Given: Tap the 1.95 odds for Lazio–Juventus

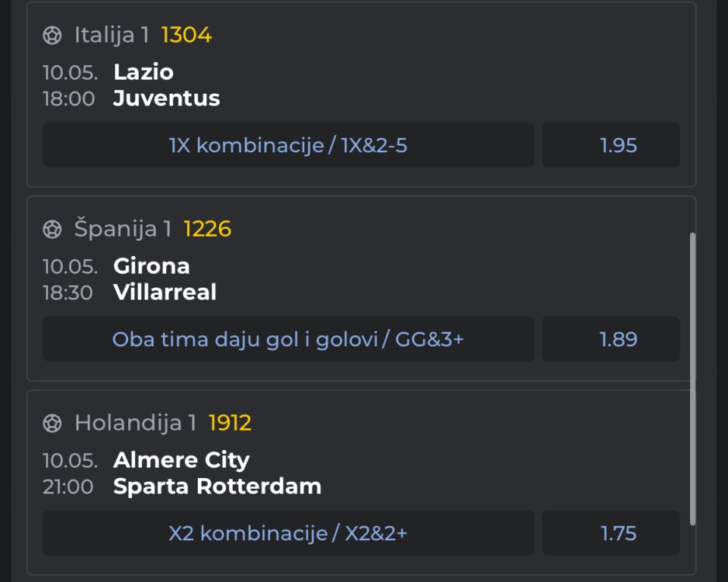Looking at the screenshot, I should coord(611,145).
